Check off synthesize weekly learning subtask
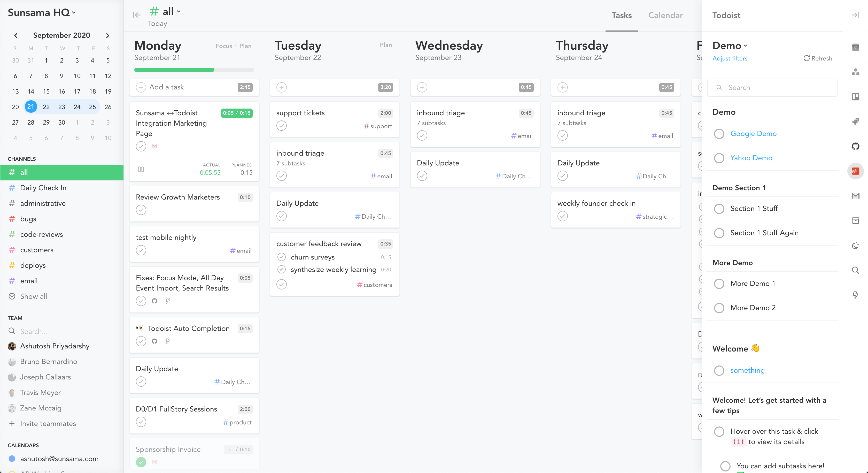Viewport: 868px width, 473px height. [x=281, y=269]
